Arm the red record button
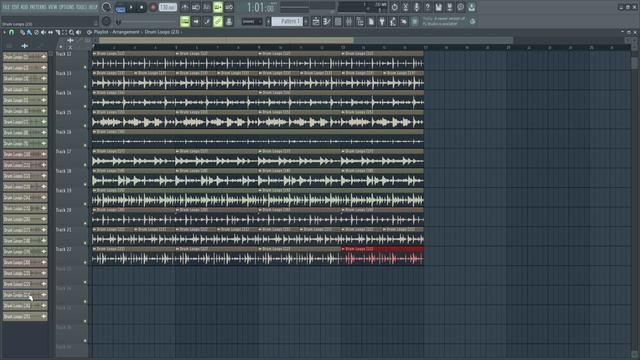The height and width of the screenshot is (360, 640). coord(153,7)
